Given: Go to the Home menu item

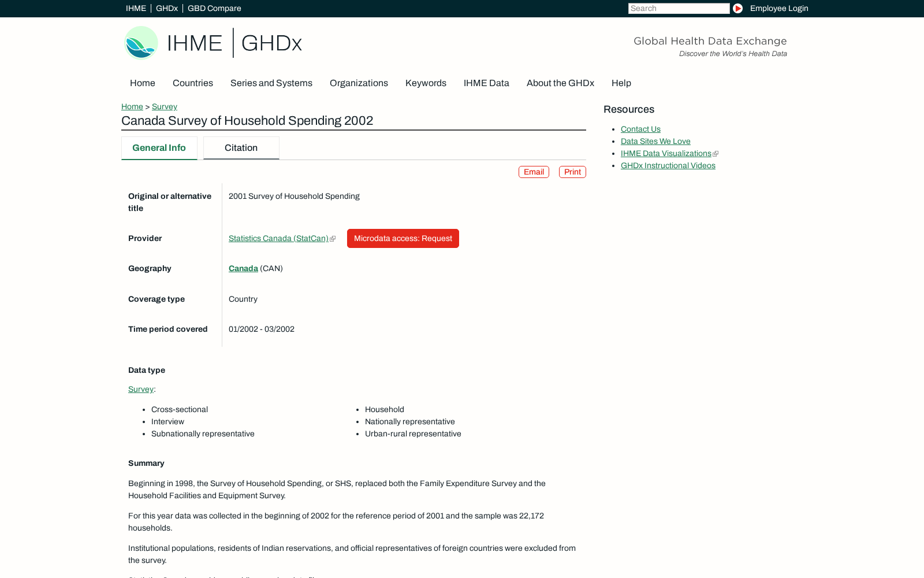Looking at the screenshot, I should point(143,83).
